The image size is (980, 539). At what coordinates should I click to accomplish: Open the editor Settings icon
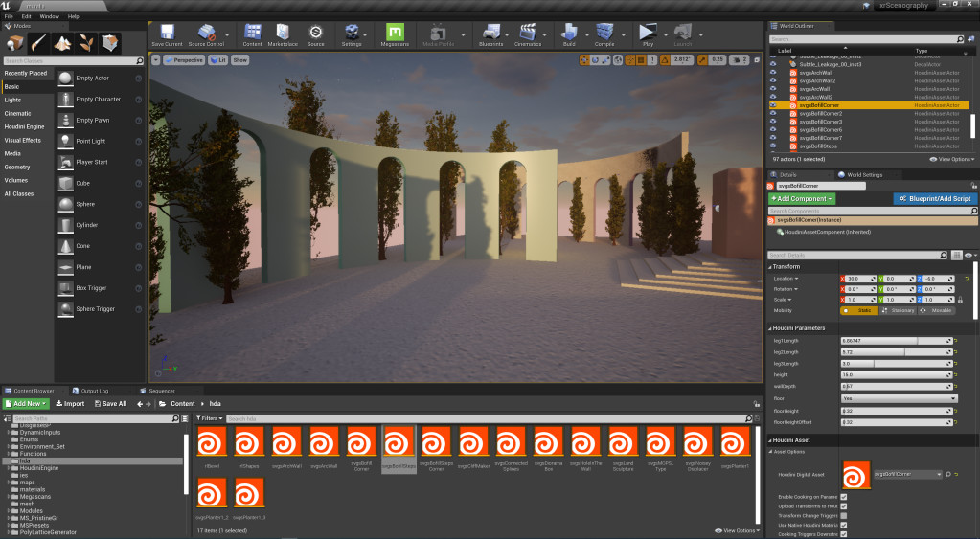(352, 34)
